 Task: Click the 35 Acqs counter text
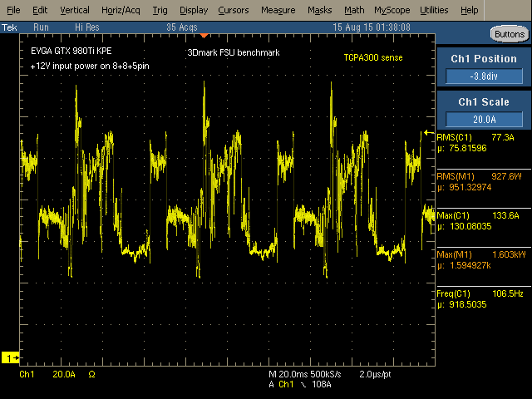coord(182,27)
